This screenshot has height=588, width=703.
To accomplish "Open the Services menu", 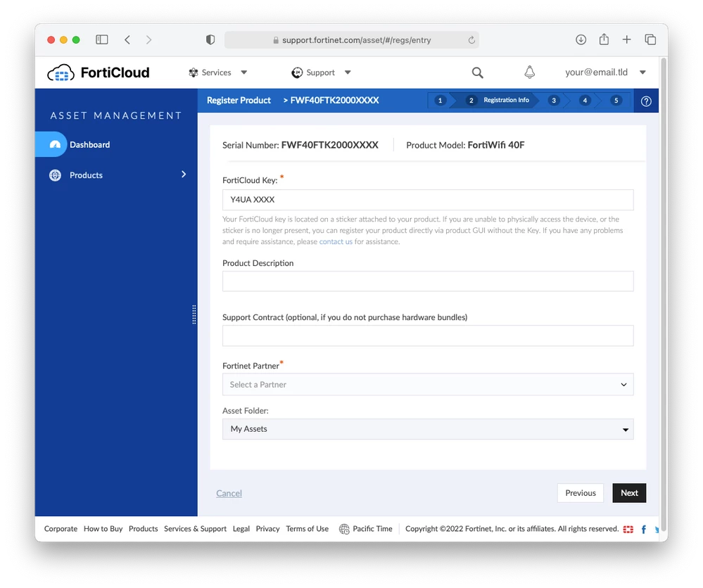I will pyautogui.click(x=218, y=72).
